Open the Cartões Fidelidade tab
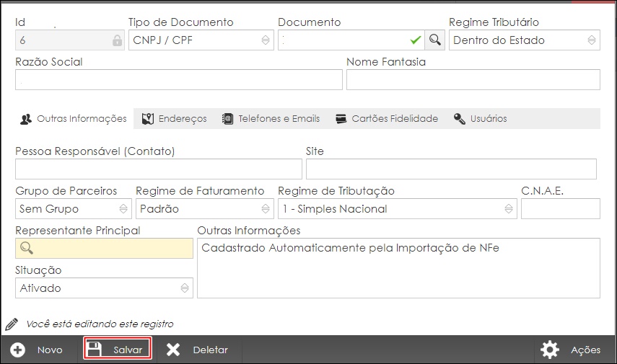The height and width of the screenshot is (364, 617). [387, 119]
